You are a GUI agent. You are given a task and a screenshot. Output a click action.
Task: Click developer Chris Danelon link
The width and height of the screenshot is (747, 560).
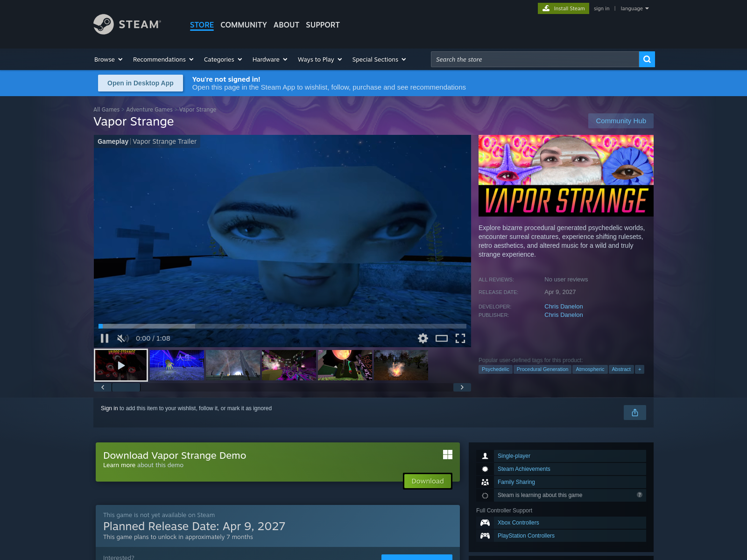(x=564, y=307)
